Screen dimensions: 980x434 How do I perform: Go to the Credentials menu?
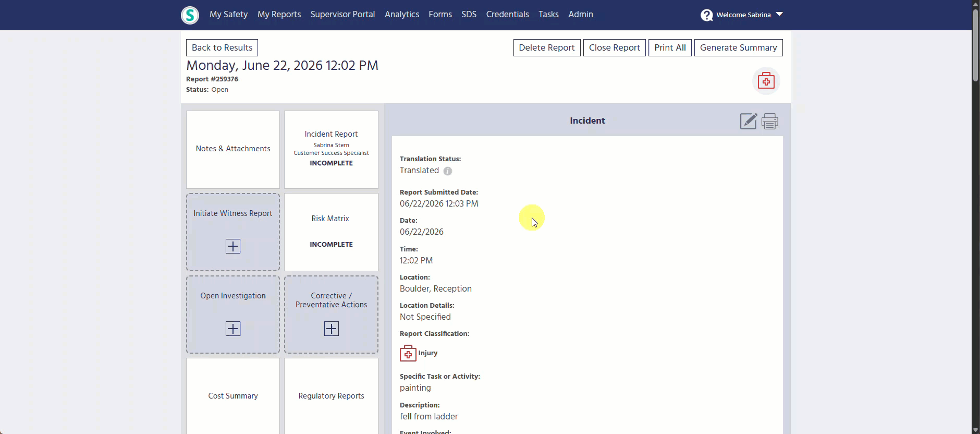tap(508, 14)
